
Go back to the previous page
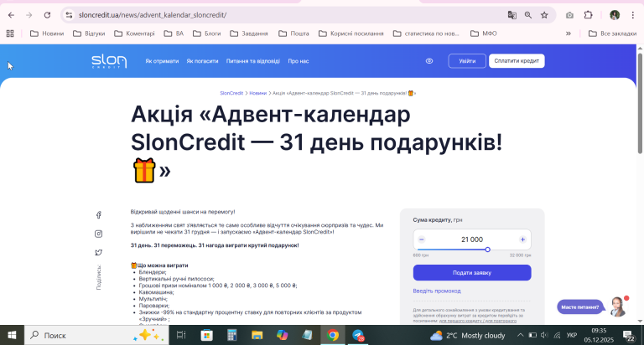point(11,15)
